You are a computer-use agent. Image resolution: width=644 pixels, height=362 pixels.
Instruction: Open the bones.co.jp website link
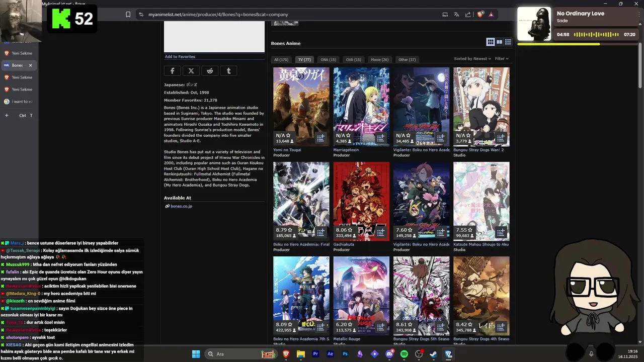181,206
